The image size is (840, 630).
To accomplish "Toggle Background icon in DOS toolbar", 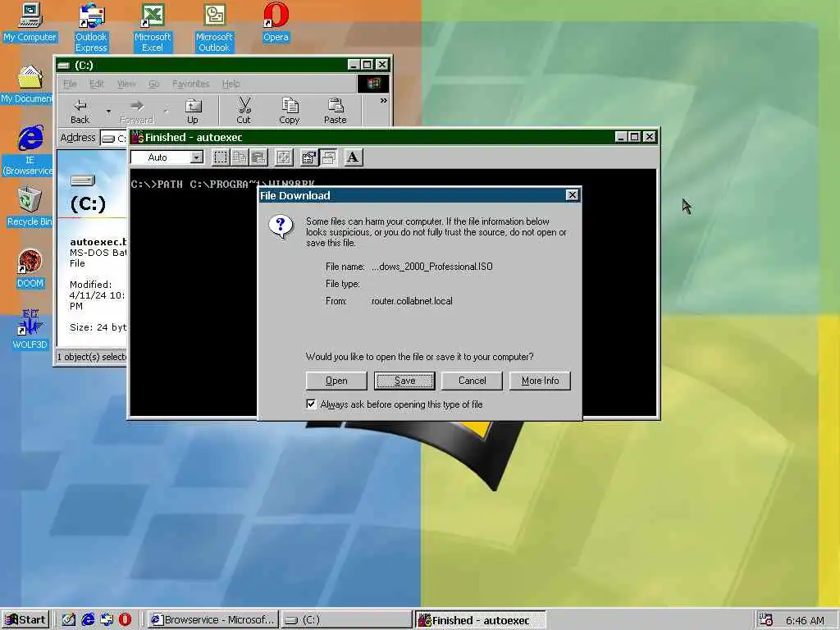I will 328,157.
